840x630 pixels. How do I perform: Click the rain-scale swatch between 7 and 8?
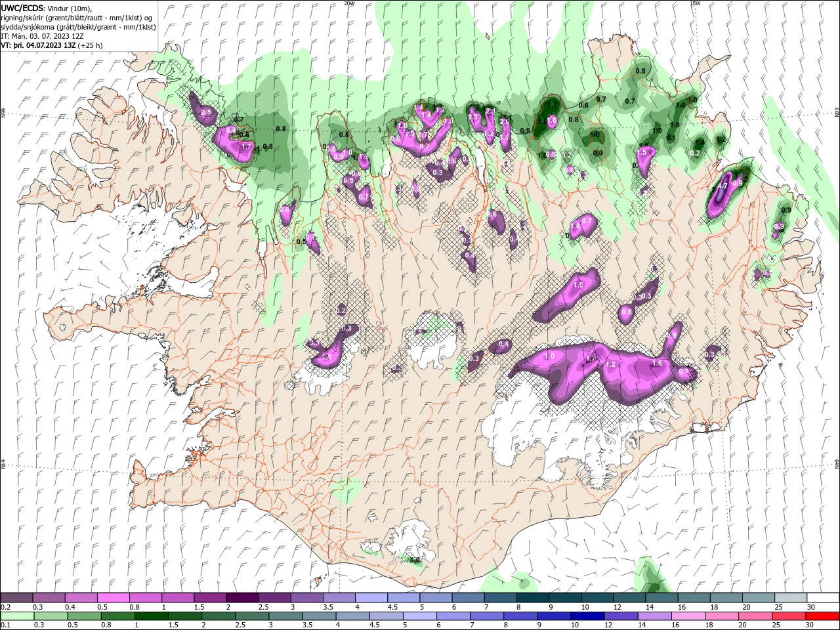pos(486,616)
